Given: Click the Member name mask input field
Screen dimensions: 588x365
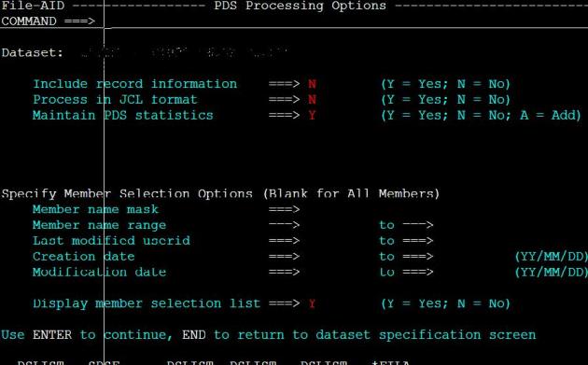Looking at the screenshot, I should (x=340, y=209).
